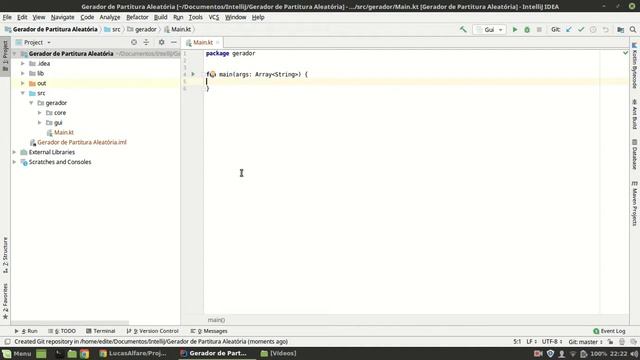The height and width of the screenshot is (360, 640).
Task: Open the Run tool window
Action: [x=26, y=331]
